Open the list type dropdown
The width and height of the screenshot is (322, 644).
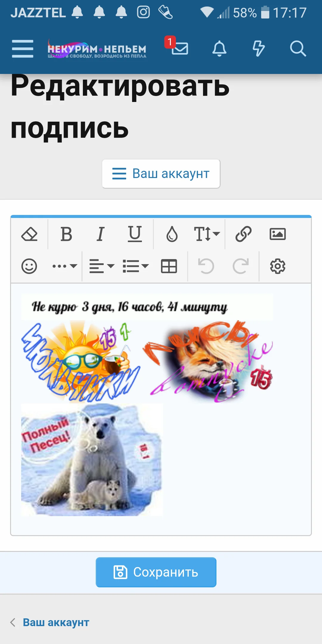click(136, 266)
